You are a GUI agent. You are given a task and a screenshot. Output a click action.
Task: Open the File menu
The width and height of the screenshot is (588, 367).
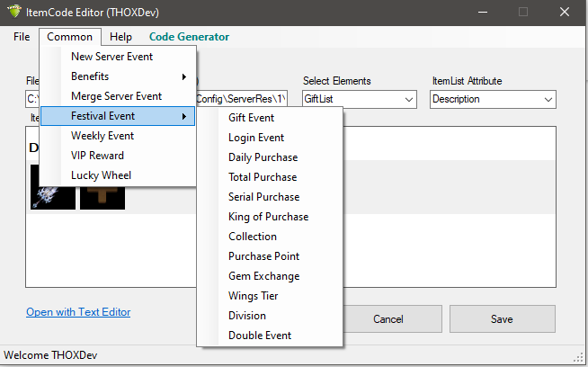pos(22,37)
